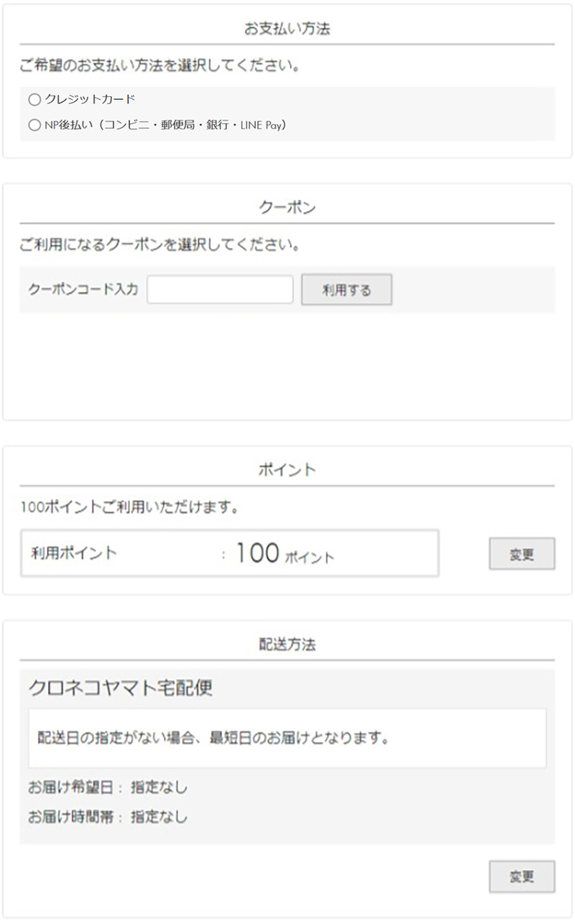The width and height of the screenshot is (575, 924).
Task: Click お届け希望日 指定なし line
Action: (107, 787)
